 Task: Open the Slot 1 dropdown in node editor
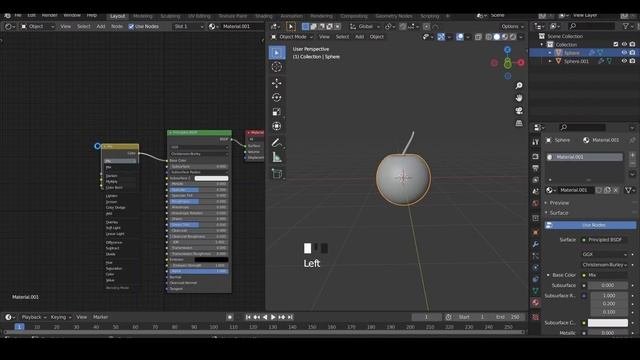pos(188,27)
